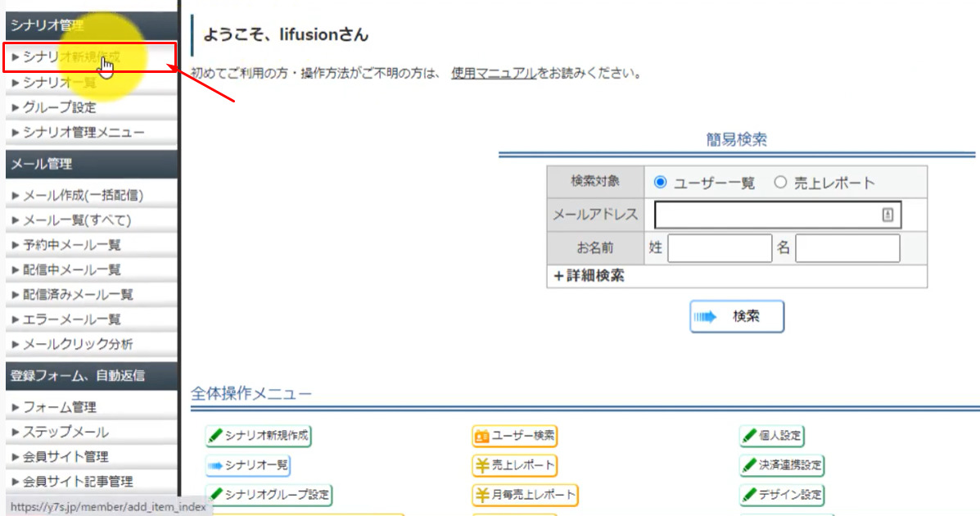Click the blue arrow icon on シナリオ一覧 button
Screen dimensions: 980x516
215,465
